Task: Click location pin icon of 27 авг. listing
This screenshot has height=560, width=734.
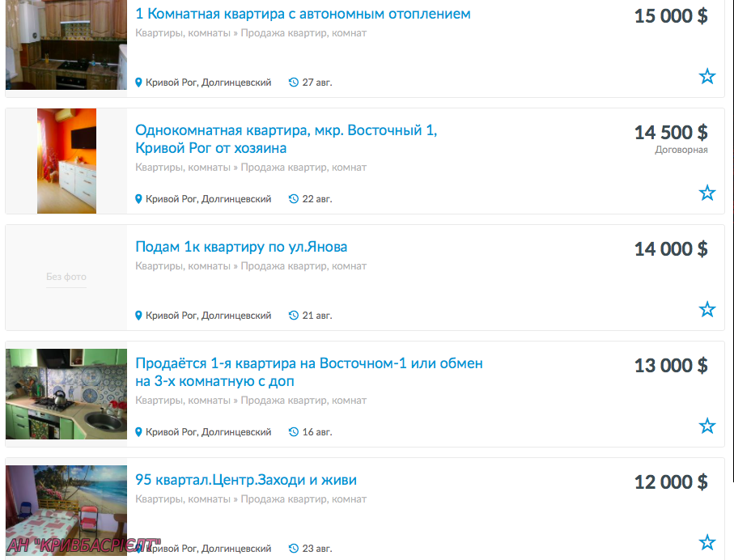Action: 138,83
